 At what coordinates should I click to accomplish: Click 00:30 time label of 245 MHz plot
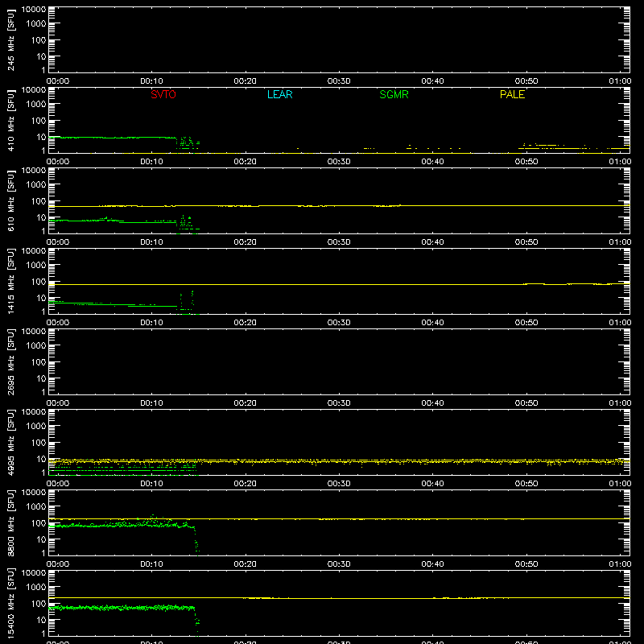339,81
